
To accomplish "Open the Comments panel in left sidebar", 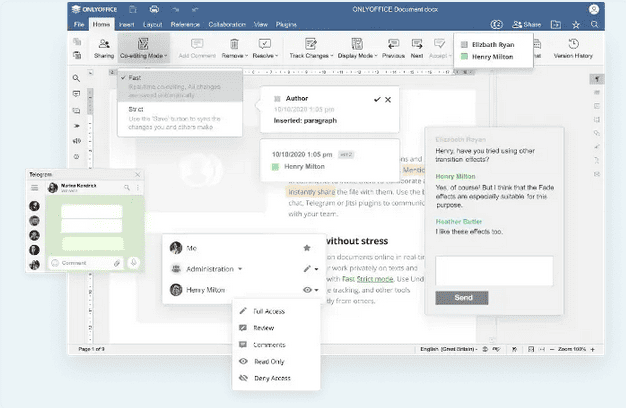I will click(76, 94).
